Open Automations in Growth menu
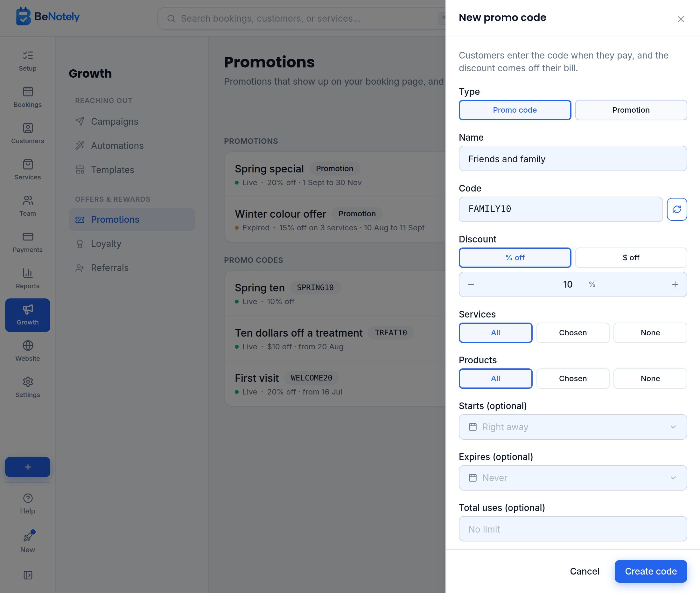This screenshot has height=593, width=700. click(x=132, y=146)
